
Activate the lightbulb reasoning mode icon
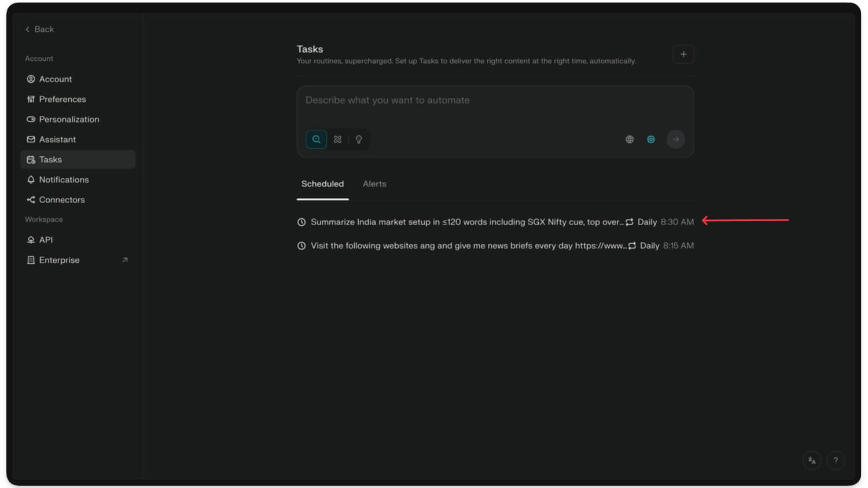[x=359, y=139]
